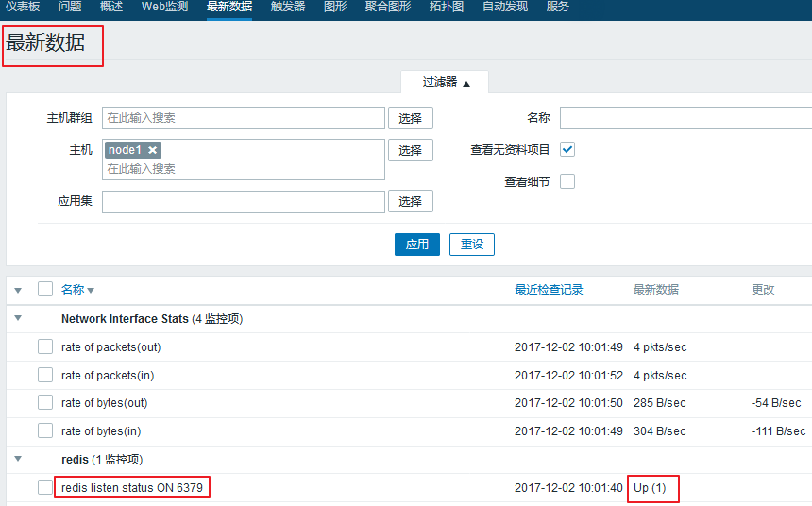Focus the 名称 filter input field
812x506 pixels.
point(685,118)
